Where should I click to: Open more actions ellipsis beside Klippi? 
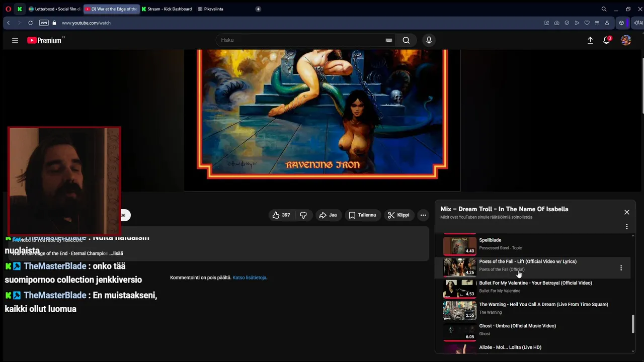point(423,215)
